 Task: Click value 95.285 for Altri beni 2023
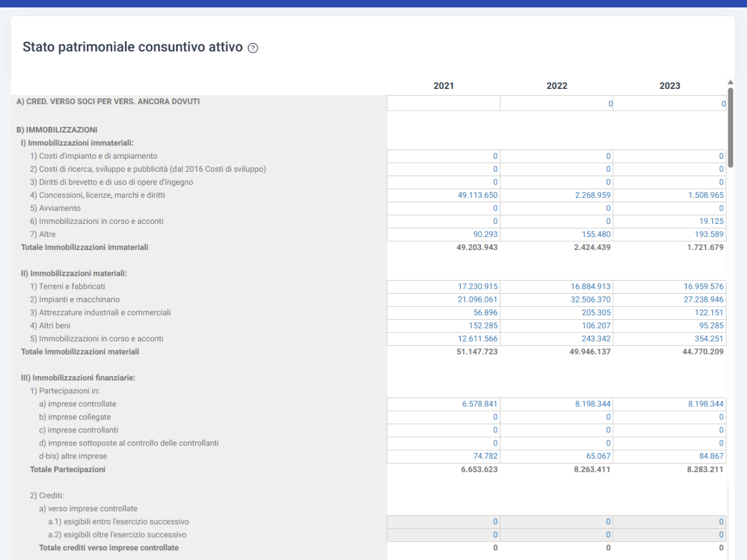712,326
